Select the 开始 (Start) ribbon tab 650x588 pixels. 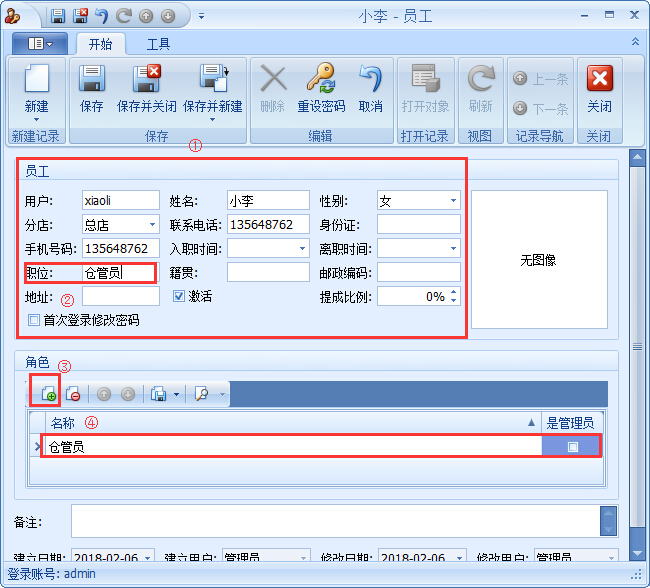click(100, 44)
